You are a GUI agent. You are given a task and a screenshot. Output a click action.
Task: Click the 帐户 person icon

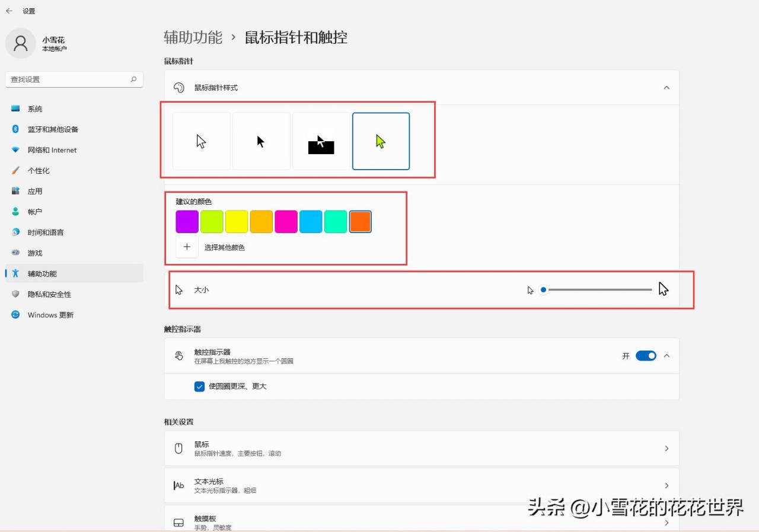15,212
